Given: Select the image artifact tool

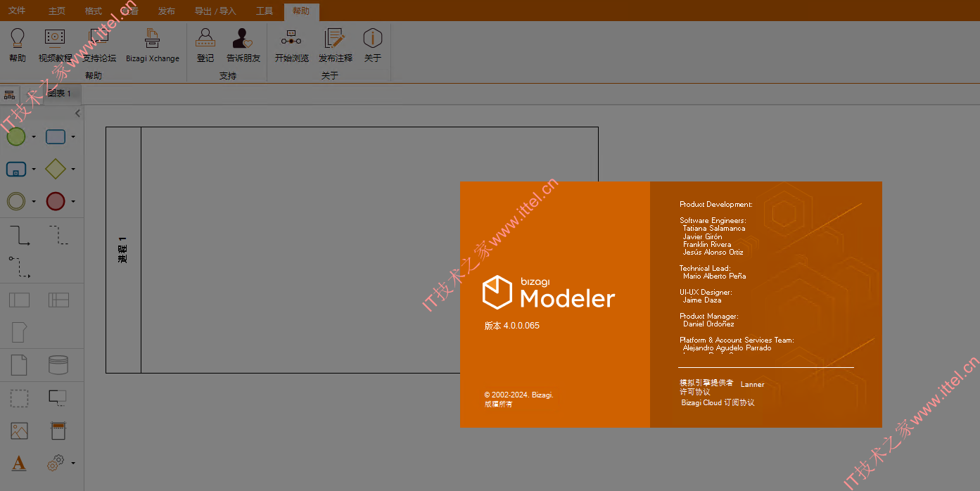Looking at the screenshot, I should click(x=19, y=431).
